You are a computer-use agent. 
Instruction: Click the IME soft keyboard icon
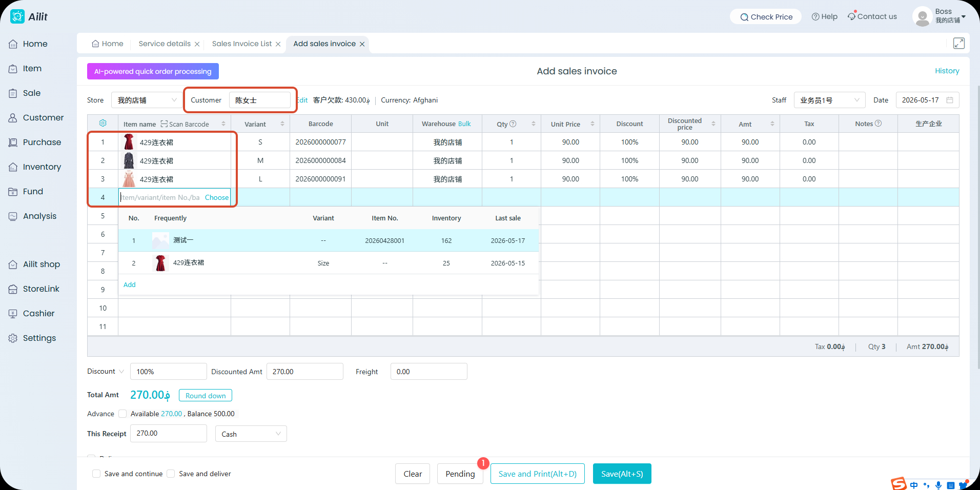pos(951,485)
